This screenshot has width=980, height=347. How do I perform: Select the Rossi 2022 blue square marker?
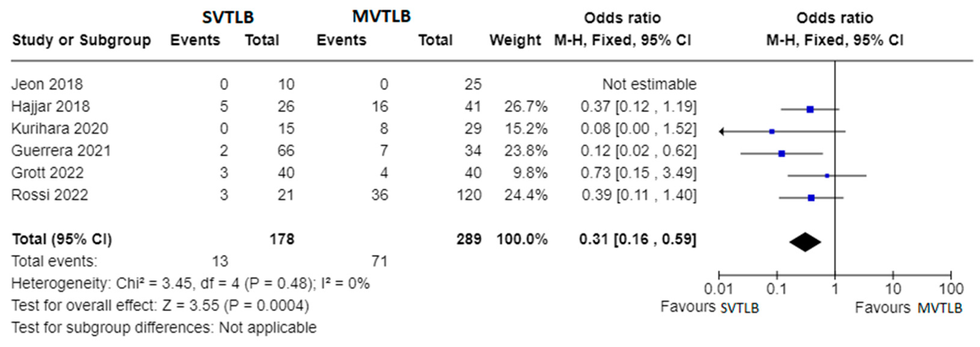[811, 198]
